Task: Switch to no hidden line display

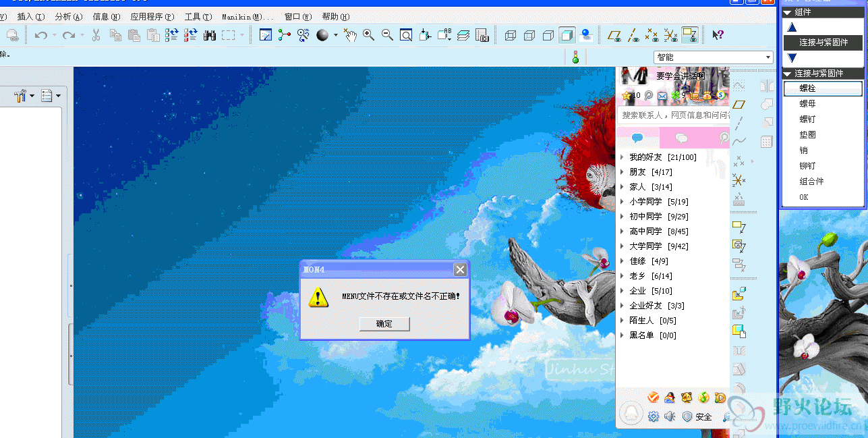Action: pos(548,35)
